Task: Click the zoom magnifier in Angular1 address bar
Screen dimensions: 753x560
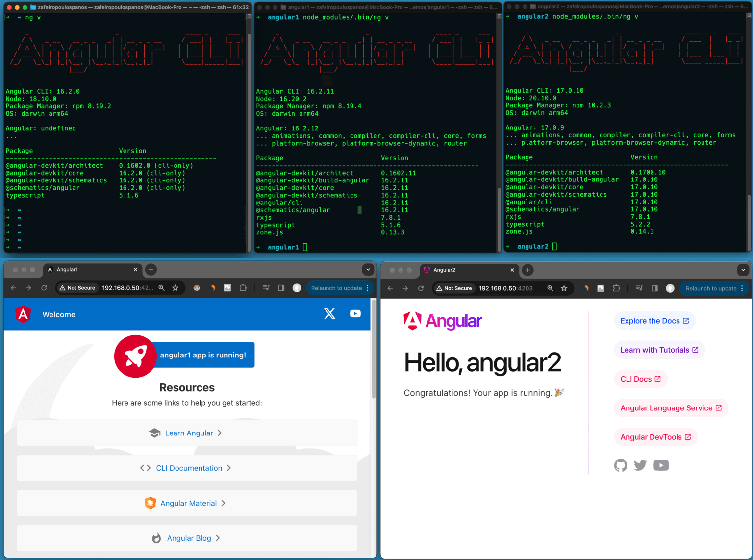Action: 162,288
